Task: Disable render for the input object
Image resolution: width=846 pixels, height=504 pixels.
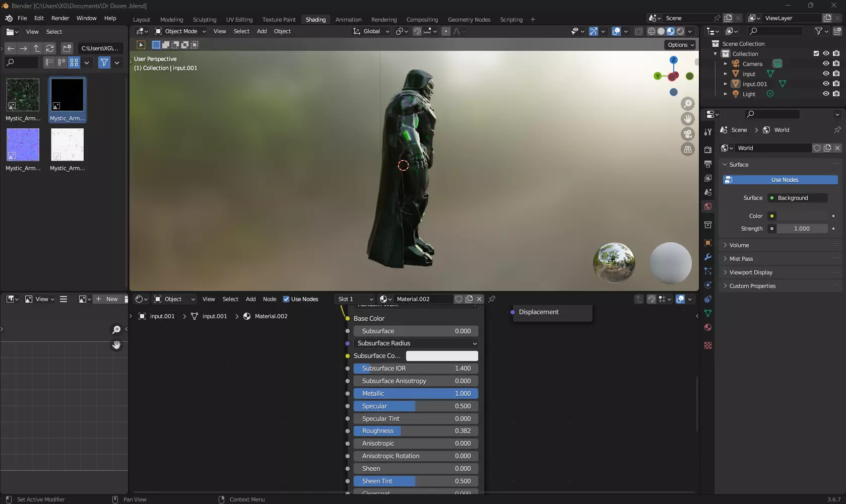Action: point(836,74)
